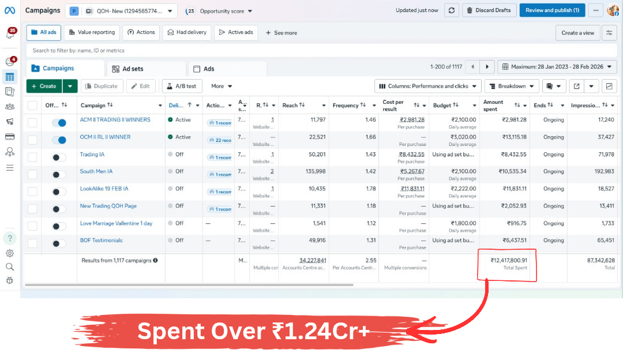Open the audiences people icon in sidebar
The image size is (623, 364).
pyautogui.click(x=10, y=107)
